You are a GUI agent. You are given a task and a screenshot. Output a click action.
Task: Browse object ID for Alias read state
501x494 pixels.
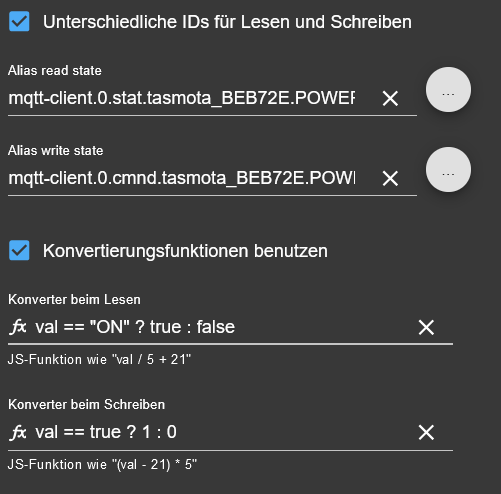pyautogui.click(x=448, y=90)
